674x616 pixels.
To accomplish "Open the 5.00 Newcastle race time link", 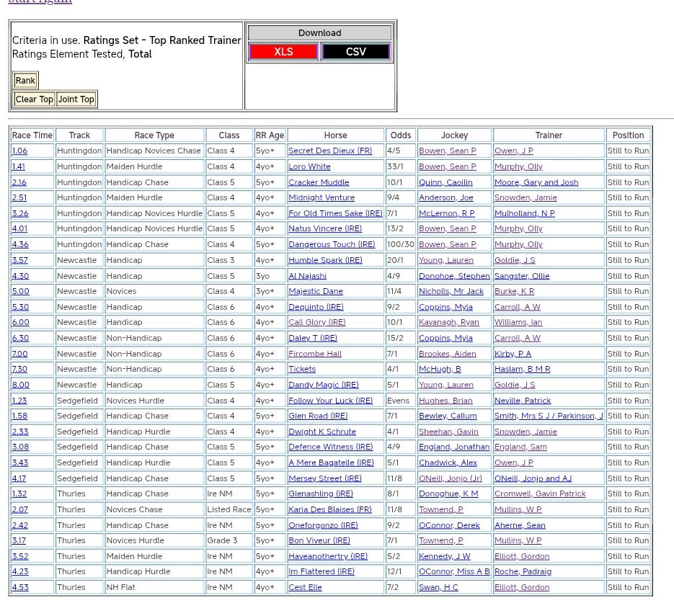I will (x=20, y=292).
